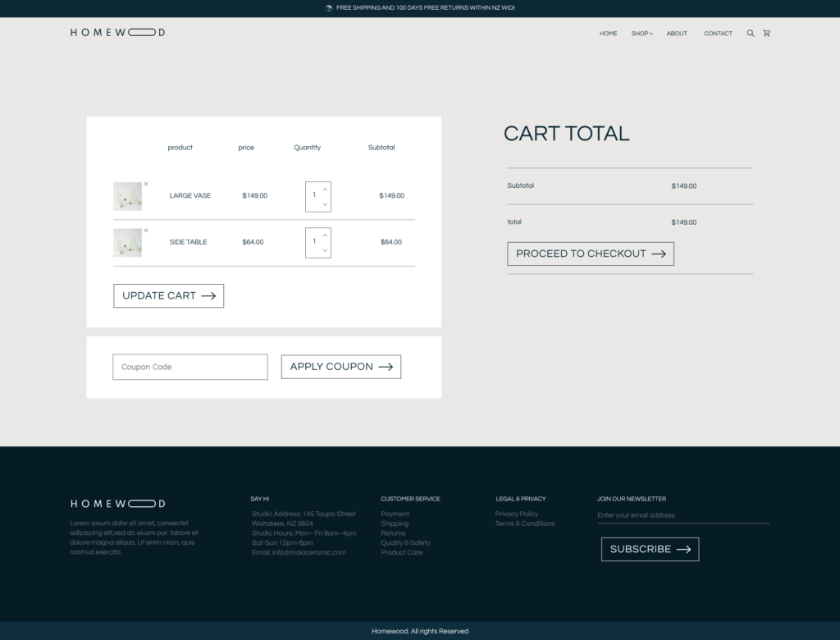Open the search icon in header

(750, 34)
